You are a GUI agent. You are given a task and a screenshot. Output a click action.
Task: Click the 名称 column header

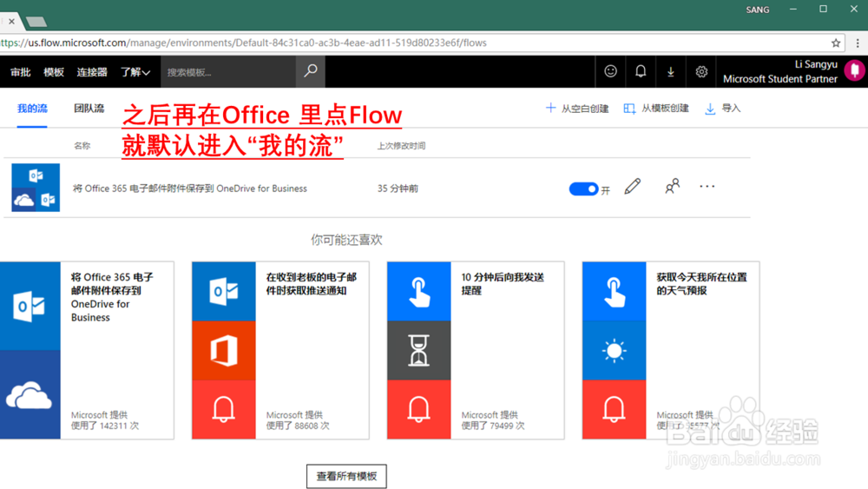point(82,146)
